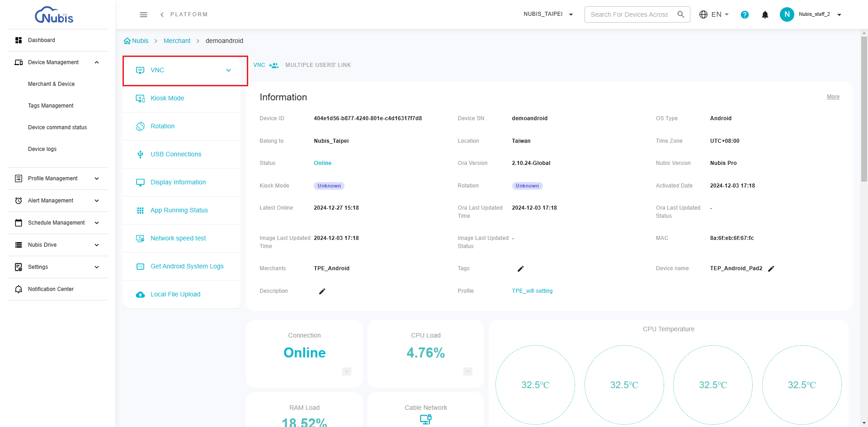The height and width of the screenshot is (427, 868).
Task: Open Device command status page
Action: [x=57, y=127]
